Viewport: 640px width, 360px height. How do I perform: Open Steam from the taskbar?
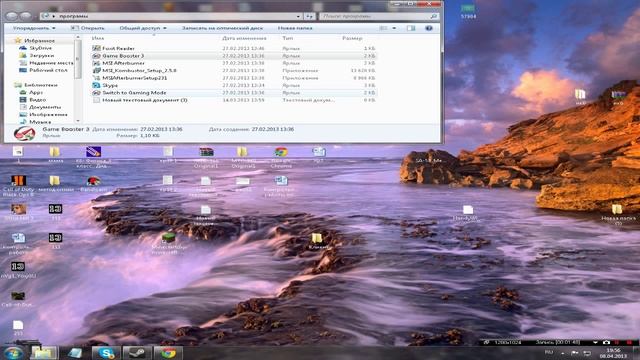click(137, 353)
